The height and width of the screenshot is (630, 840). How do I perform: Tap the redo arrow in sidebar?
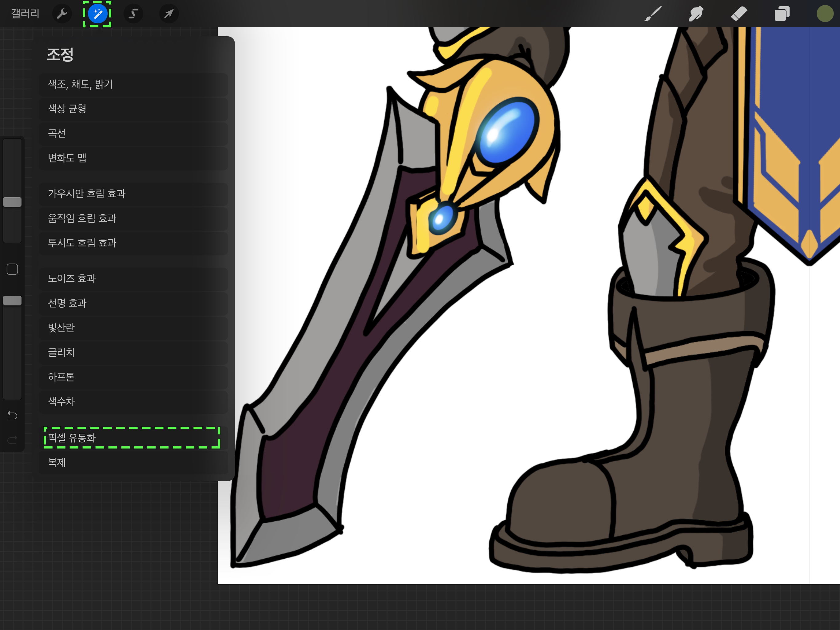pos(12,440)
